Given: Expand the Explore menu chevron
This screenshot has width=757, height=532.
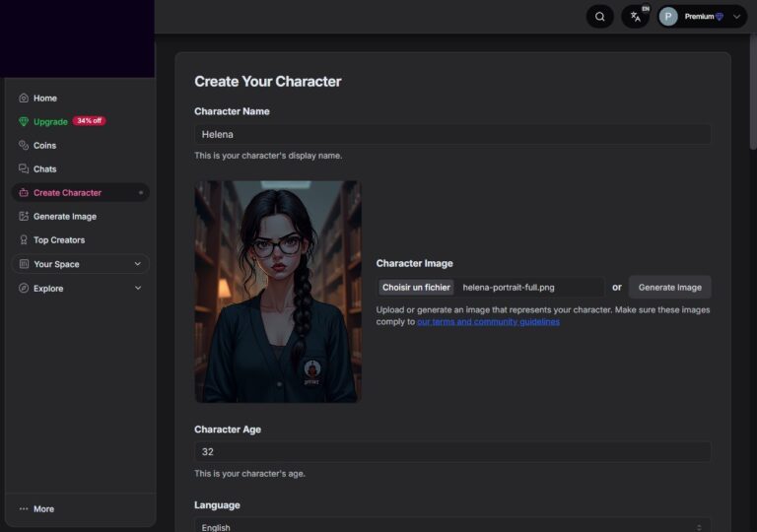Looking at the screenshot, I should (137, 289).
